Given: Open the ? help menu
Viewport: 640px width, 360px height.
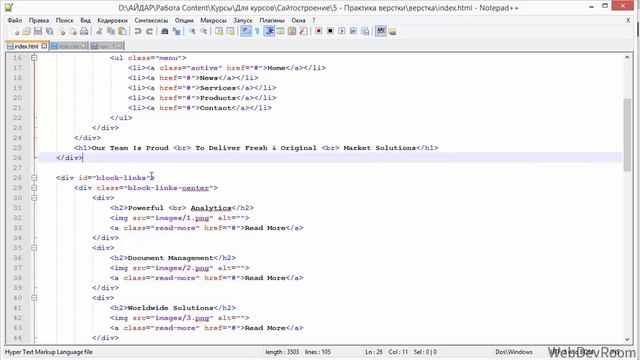Looking at the screenshot, I should 313,20.
